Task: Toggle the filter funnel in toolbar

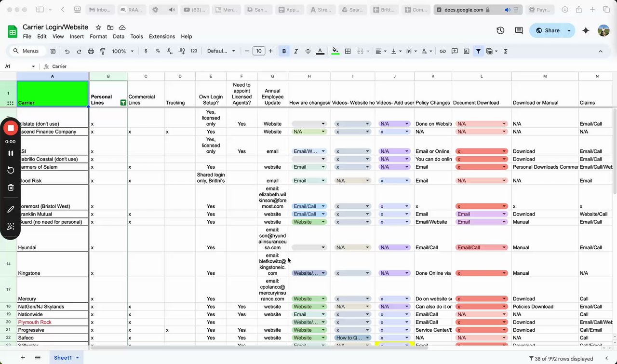Action: click(x=478, y=51)
